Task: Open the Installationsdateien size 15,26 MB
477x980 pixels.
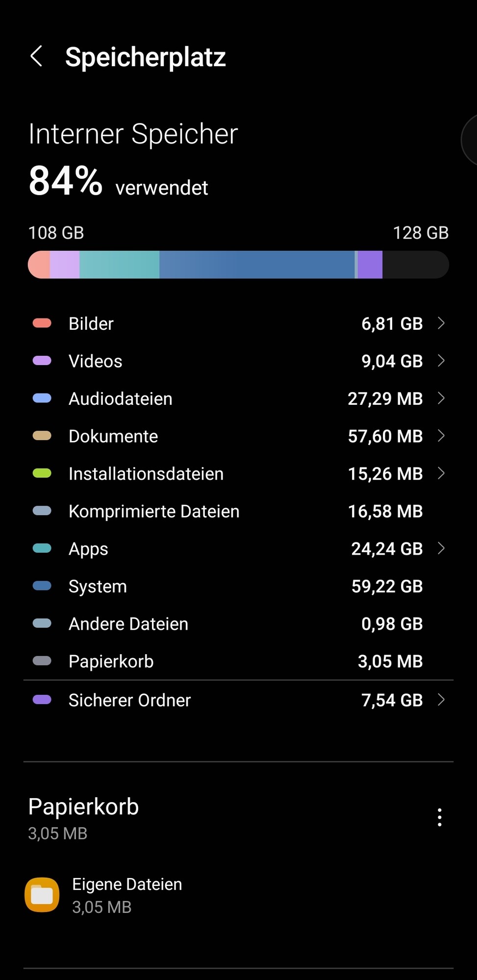Action: (x=385, y=474)
